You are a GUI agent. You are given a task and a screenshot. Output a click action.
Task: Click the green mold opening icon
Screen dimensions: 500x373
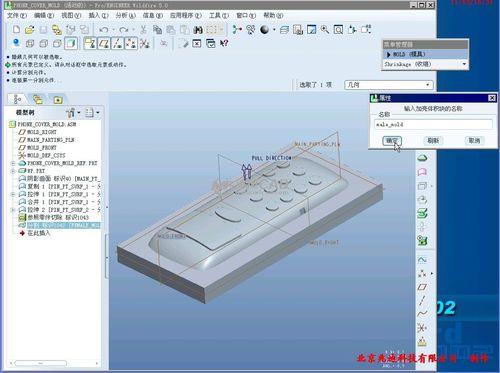coord(422,213)
